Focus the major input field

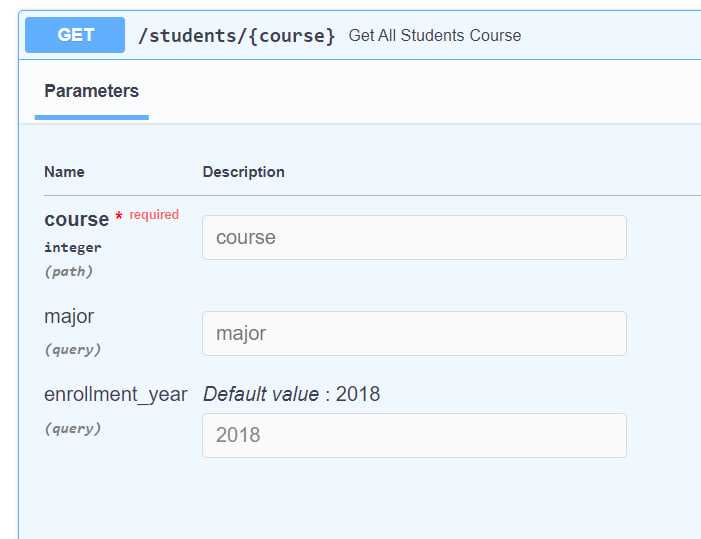point(414,333)
